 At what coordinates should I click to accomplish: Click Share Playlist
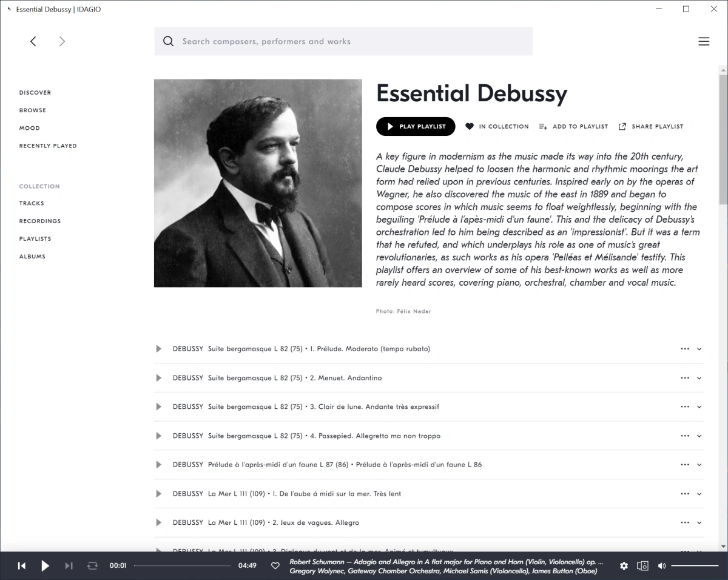(x=650, y=127)
